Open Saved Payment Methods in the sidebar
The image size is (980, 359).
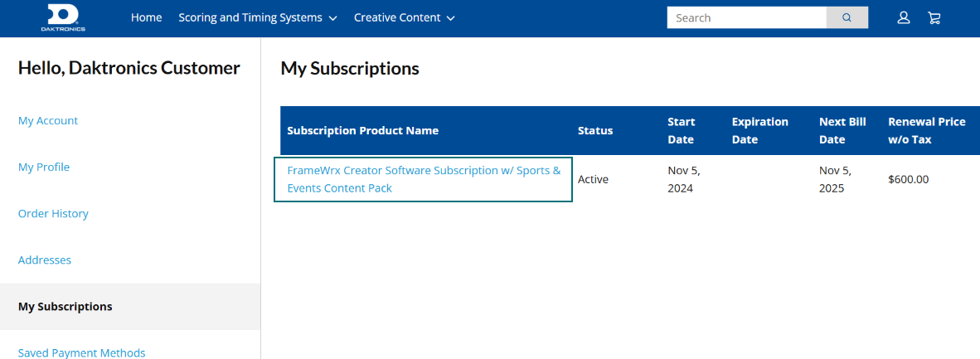[81, 352]
